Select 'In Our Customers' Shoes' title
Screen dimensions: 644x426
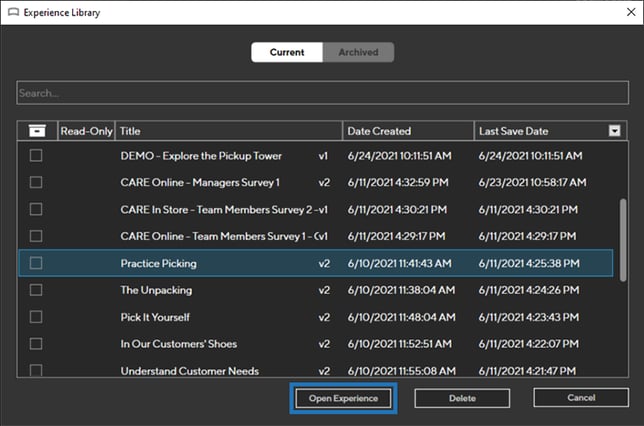point(179,344)
